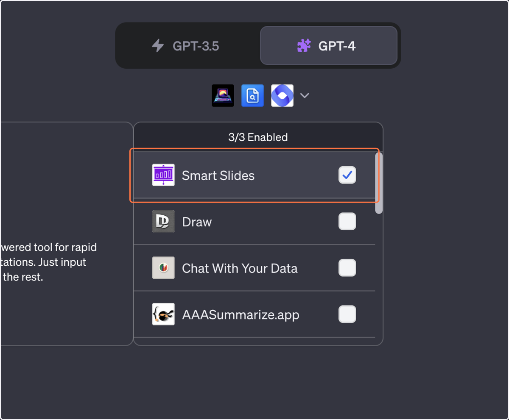Viewport: 509px width, 420px height.
Task: Click the Smart Slides plugin icon
Action: coord(163,175)
